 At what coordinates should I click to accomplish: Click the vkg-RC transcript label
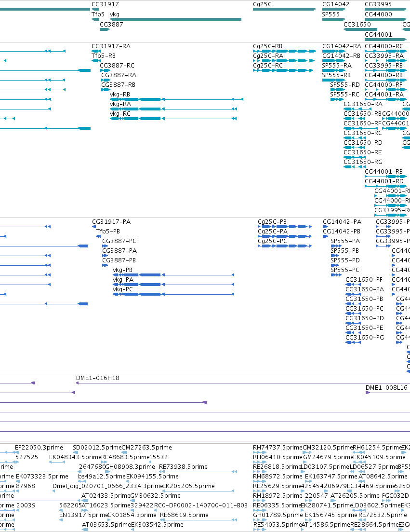(120, 114)
